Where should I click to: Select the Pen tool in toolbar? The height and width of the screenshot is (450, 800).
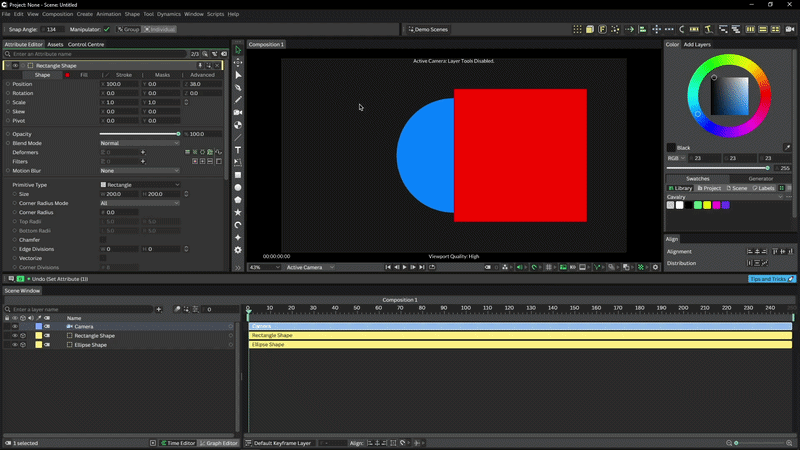(x=238, y=88)
